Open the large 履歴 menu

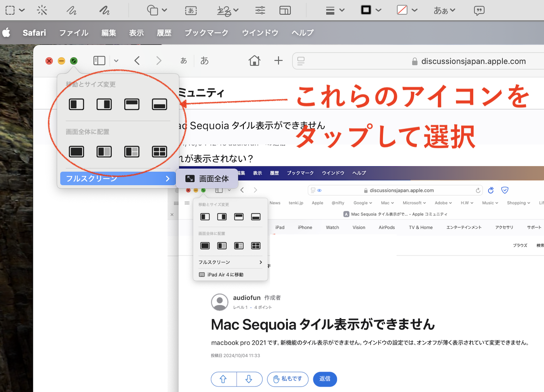[x=164, y=33]
